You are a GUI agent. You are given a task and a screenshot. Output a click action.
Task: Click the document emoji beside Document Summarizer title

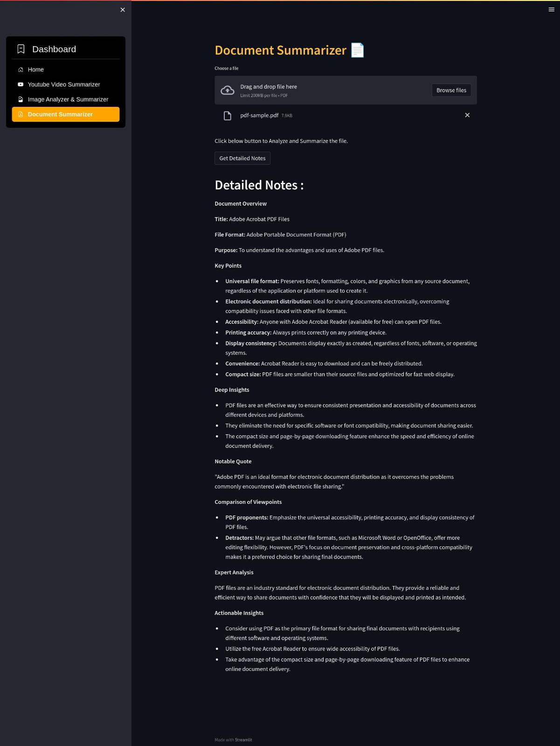click(x=357, y=50)
